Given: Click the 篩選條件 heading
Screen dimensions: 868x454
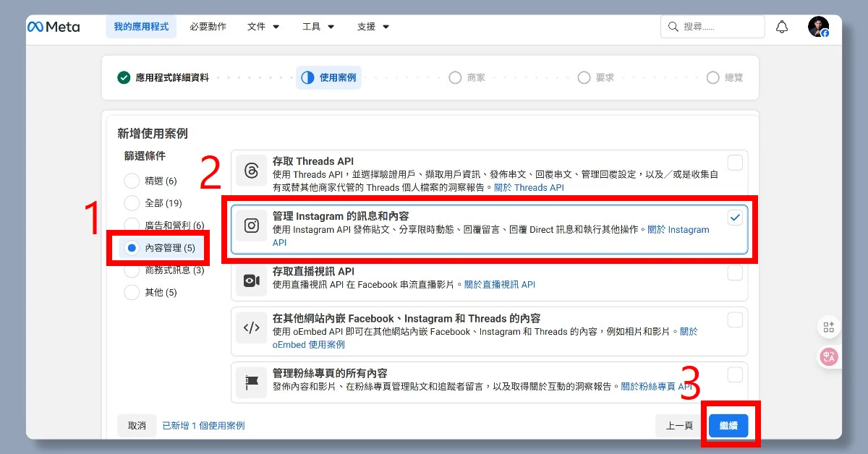Looking at the screenshot, I should 145,155.
